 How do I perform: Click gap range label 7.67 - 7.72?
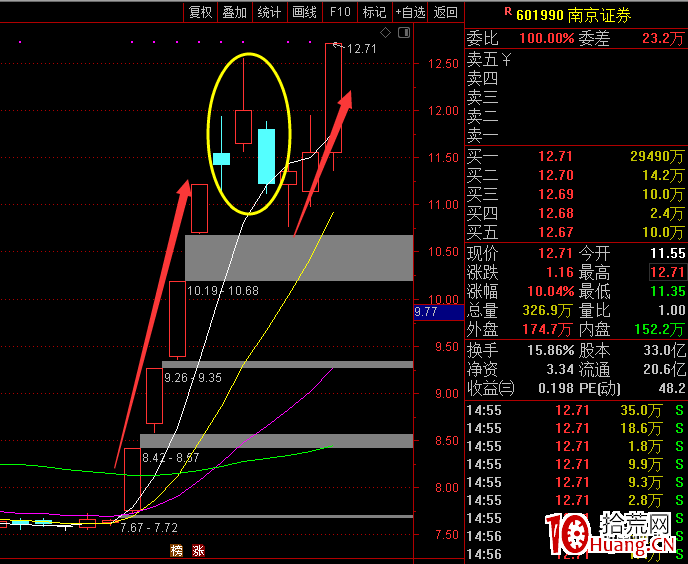[x=149, y=527]
